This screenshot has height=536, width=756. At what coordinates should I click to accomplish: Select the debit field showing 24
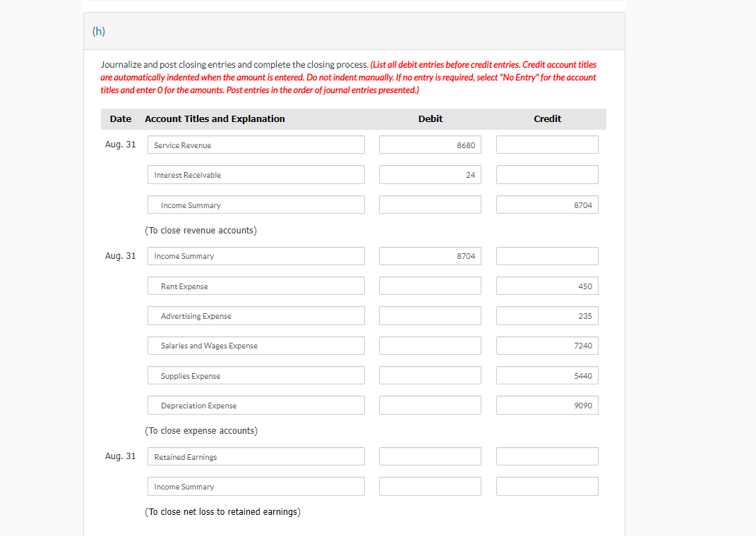pos(430,174)
